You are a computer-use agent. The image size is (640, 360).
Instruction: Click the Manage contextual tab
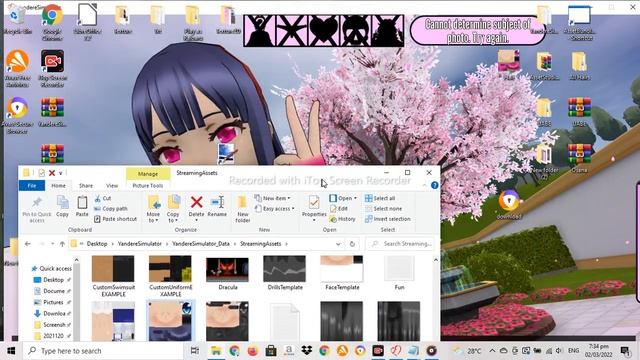pos(148,173)
